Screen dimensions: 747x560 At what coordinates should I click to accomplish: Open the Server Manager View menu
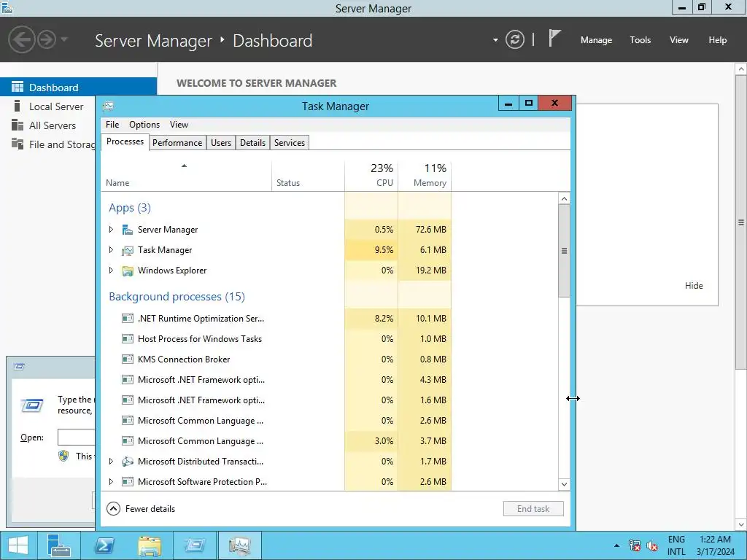(x=679, y=40)
